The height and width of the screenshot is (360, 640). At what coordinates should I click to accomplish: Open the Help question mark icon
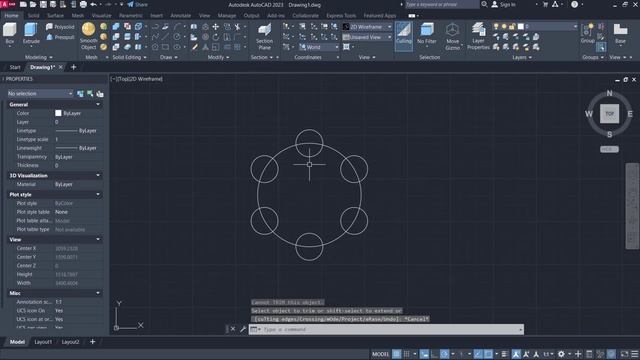click(574, 4)
